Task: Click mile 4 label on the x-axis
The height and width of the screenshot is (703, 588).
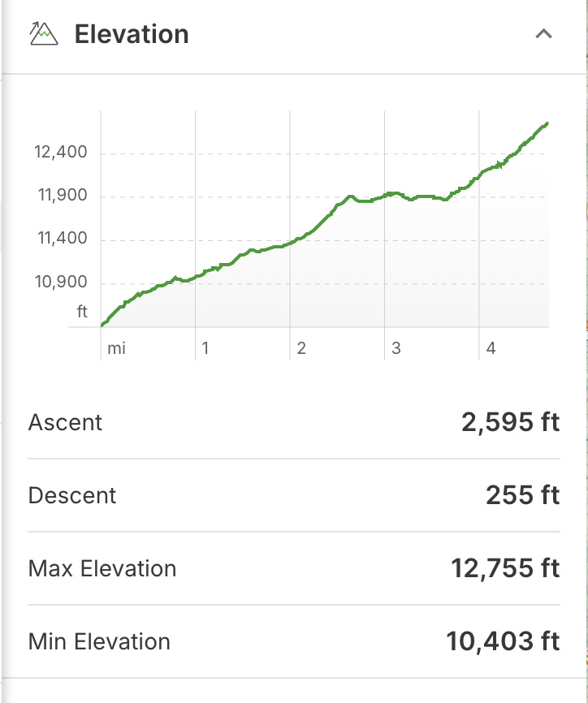Action: pos(491,348)
